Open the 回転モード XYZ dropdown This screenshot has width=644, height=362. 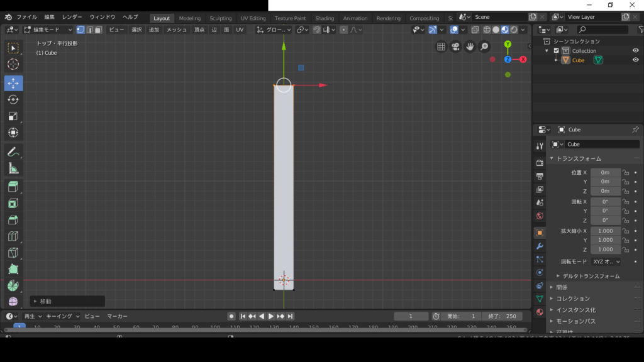point(606,261)
